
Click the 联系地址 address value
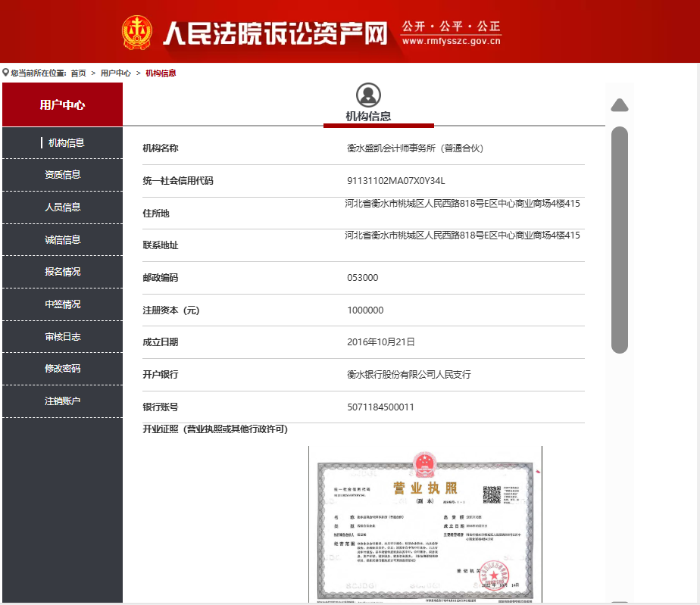[x=462, y=235]
